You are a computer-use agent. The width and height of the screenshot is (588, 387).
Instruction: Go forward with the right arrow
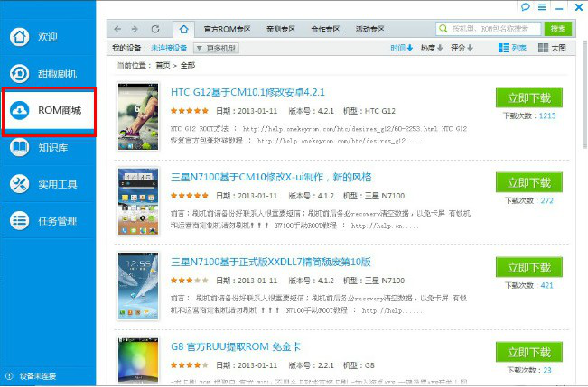(x=135, y=29)
